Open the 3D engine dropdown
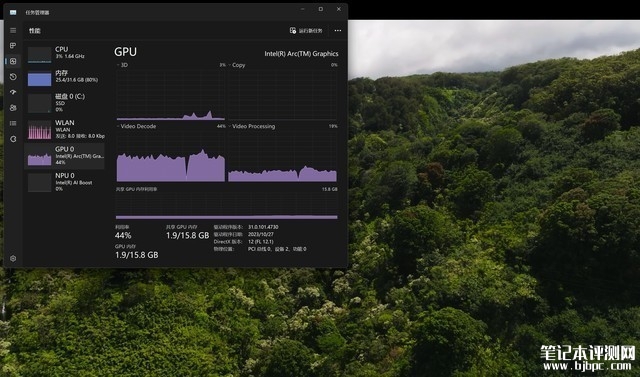 click(x=122, y=65)
